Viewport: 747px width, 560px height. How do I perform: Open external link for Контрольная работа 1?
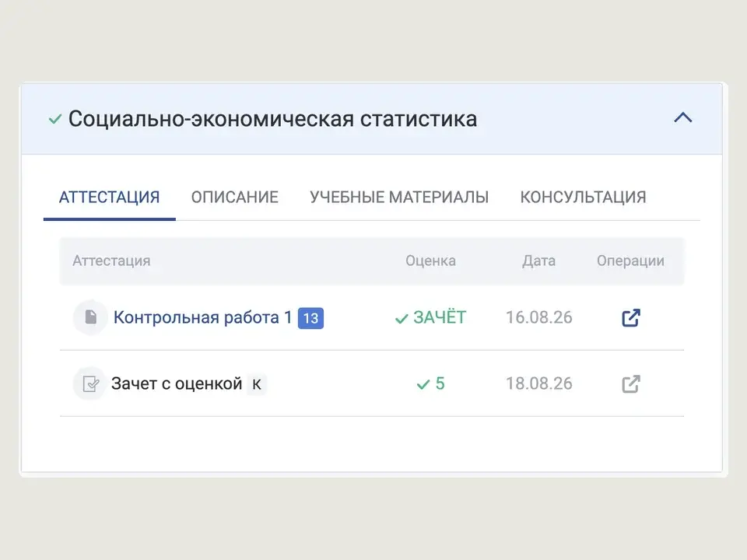pos(631,317)
